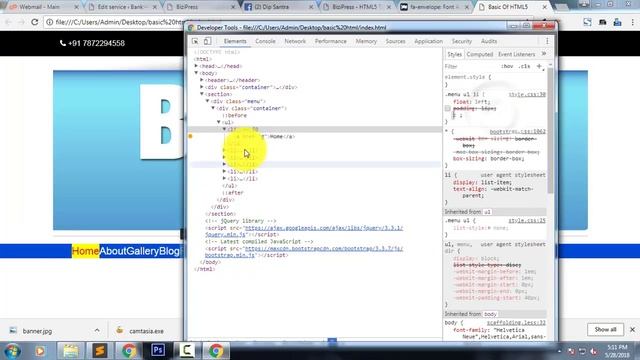This screenshot has width=640, height=360.
Task: Switch to the fa-envelope Font browser tab
Action: click(435, 7)
